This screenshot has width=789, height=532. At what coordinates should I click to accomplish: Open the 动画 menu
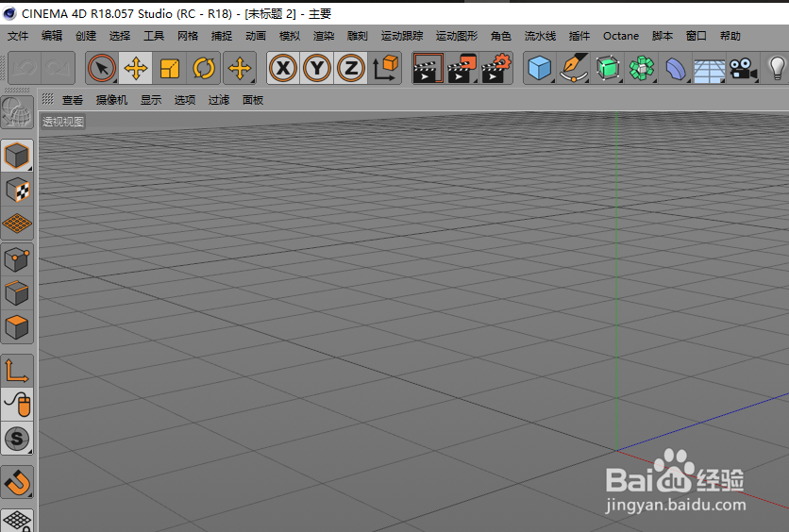click(256, 36)
